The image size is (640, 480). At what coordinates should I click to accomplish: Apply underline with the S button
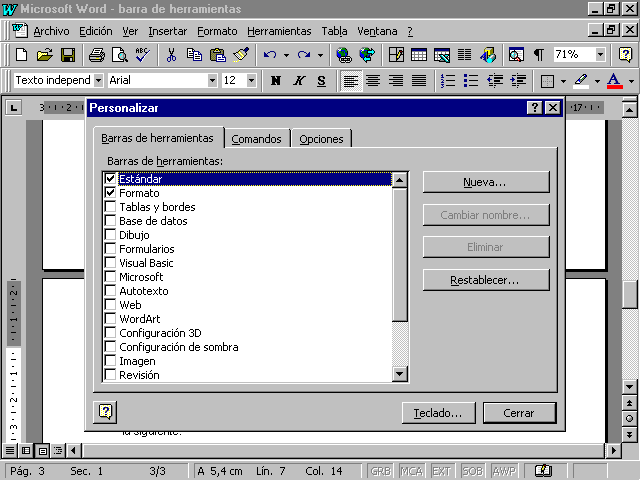pos(322,80)
